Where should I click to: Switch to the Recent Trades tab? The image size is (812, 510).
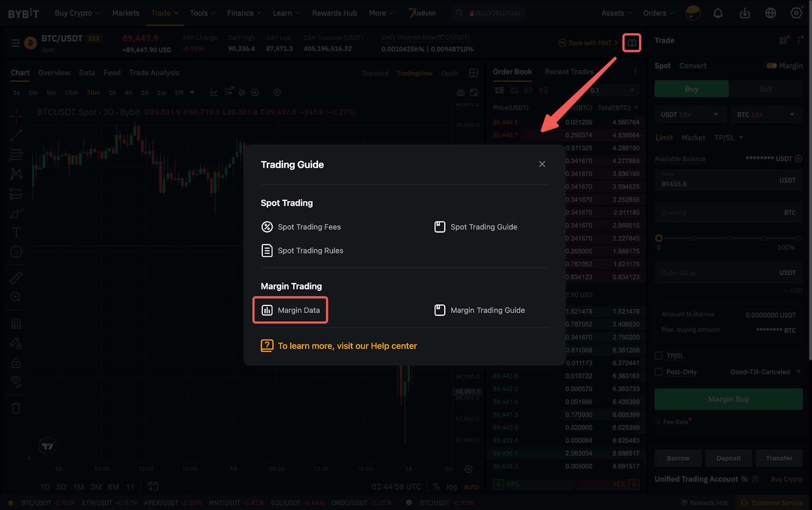pos(569,72)
